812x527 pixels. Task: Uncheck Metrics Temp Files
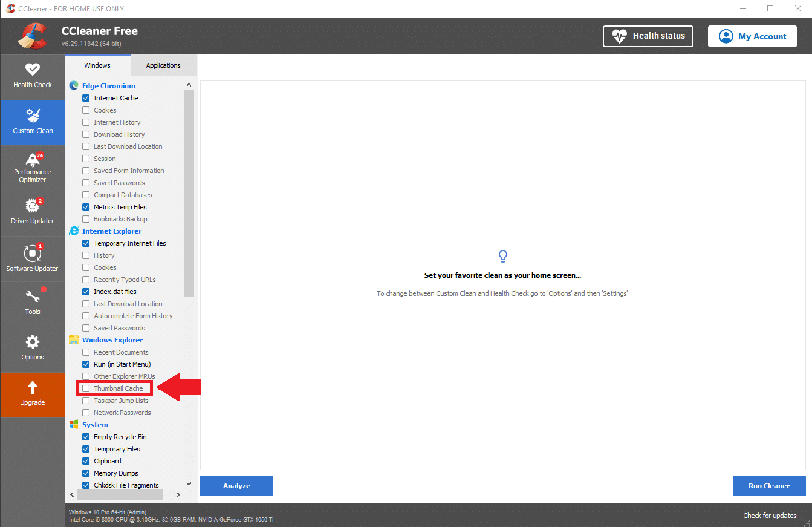coord(86,207)
